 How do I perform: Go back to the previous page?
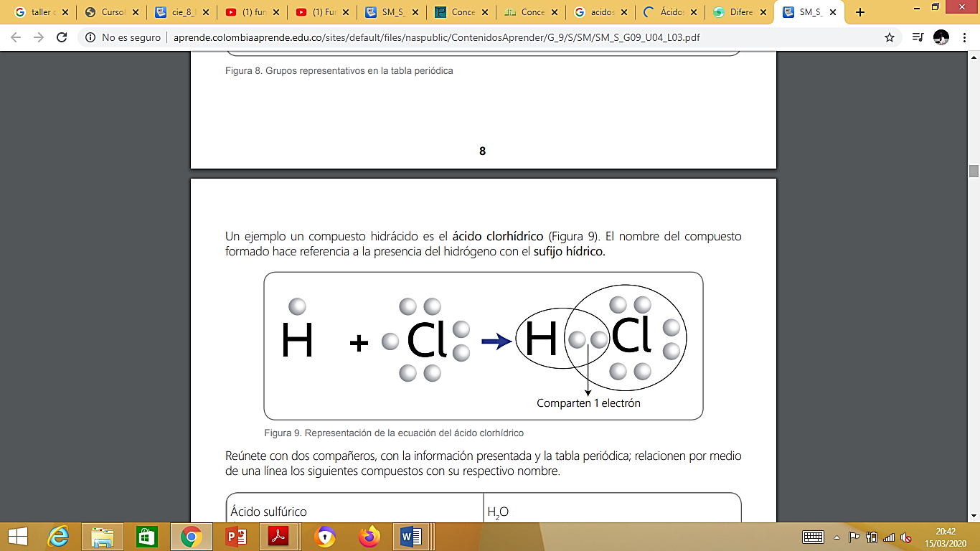coord(16,37)
